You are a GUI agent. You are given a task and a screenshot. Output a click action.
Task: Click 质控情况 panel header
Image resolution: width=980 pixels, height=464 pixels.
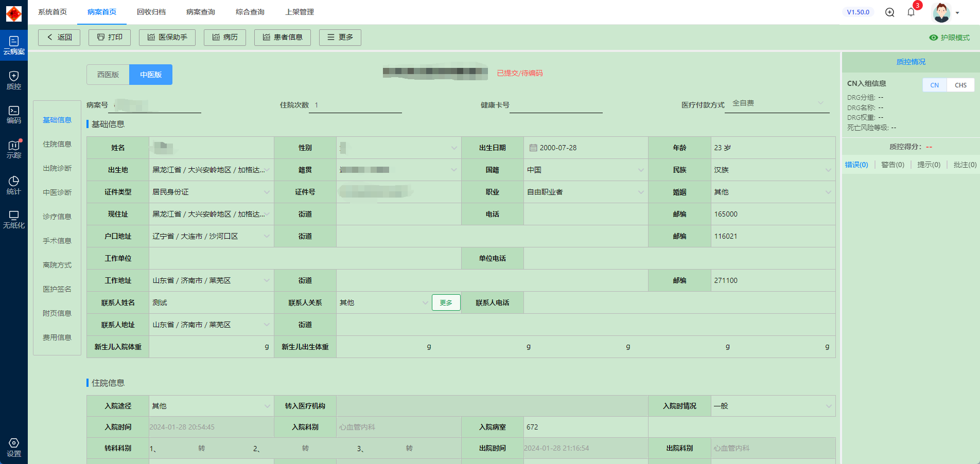[911, 62]
